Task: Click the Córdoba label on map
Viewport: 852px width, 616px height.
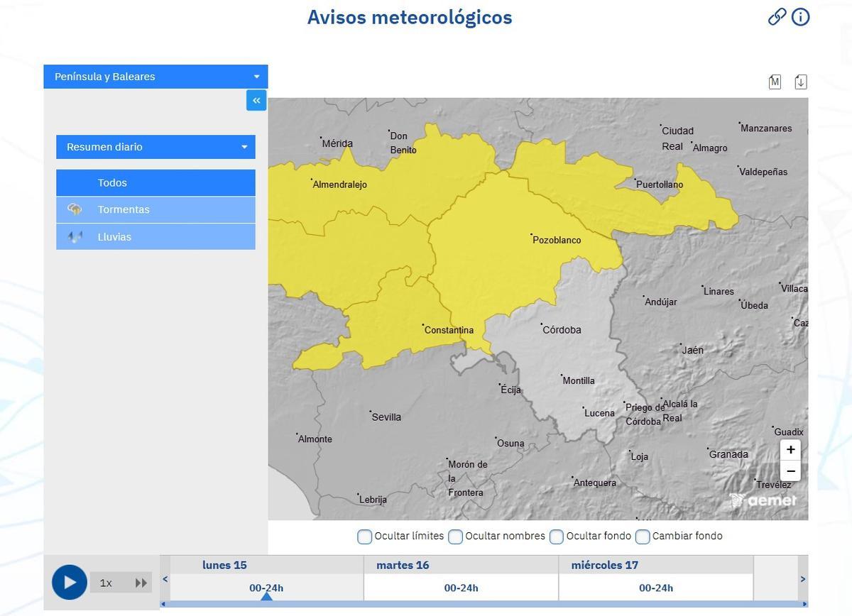Action: [x=562, y=329]
